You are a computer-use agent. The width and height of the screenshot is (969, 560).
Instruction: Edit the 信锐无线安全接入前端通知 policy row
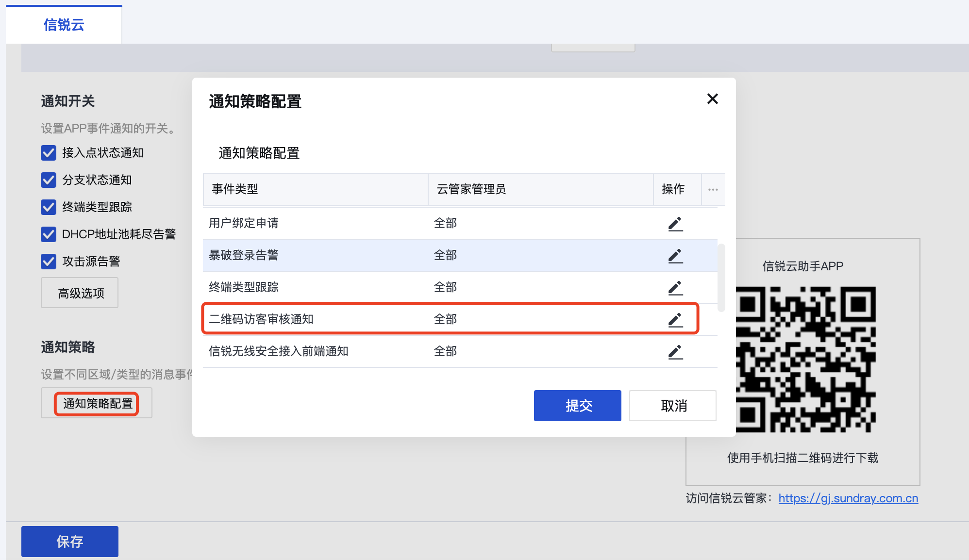click(x=675, y=352)
